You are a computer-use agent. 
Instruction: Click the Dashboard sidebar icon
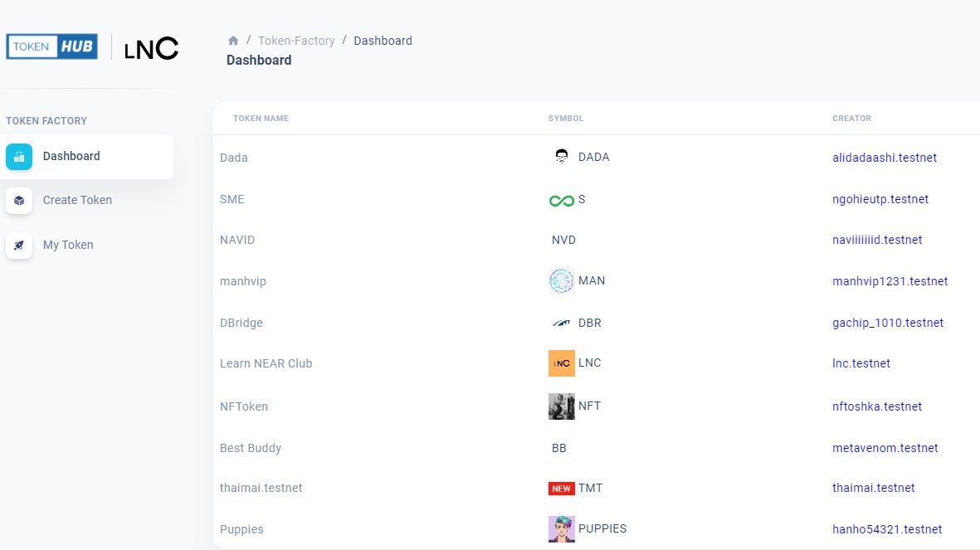pyautogui.click(x=19, y=157)
